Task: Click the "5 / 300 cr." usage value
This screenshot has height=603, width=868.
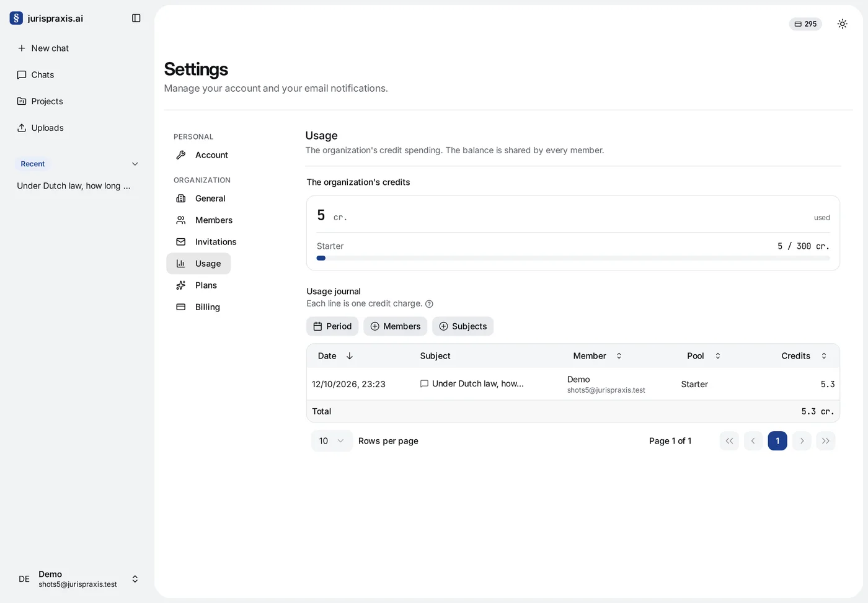Action: pyautogui.click(x=804, y=246)
